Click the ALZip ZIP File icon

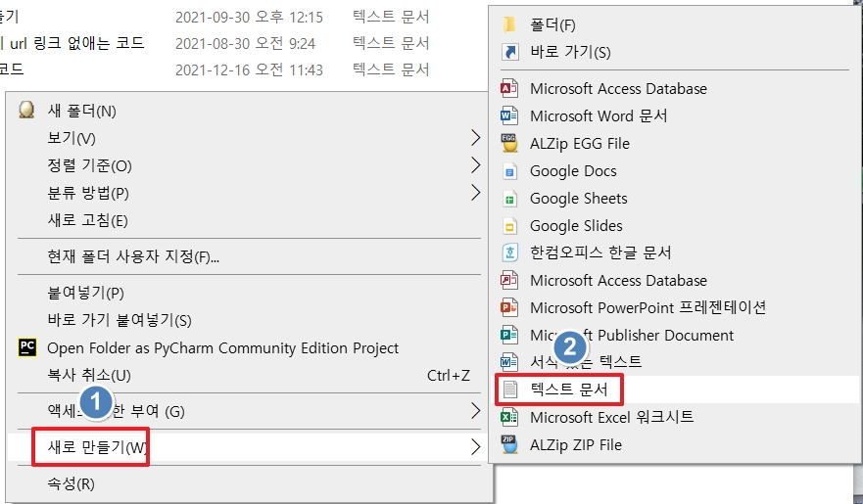tap(509, 444)
